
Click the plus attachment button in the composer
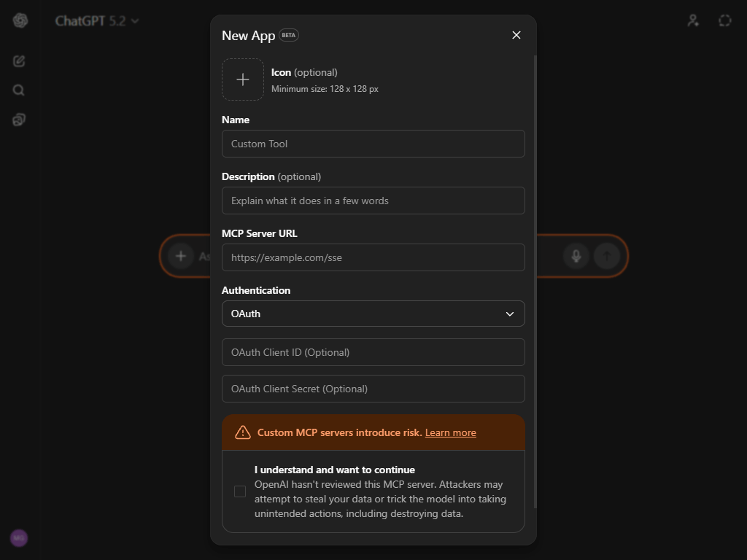[180, 256]
